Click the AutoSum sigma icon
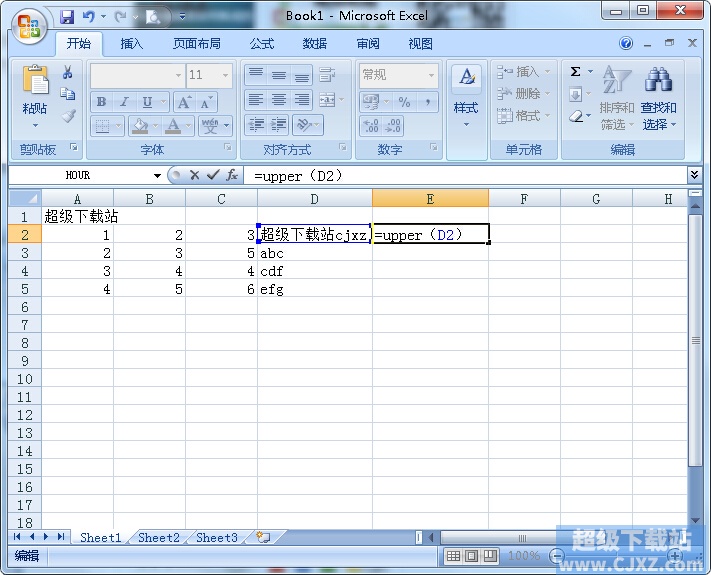Image resolution: width=711 pixels, height=575 pixels. point(575,72)
